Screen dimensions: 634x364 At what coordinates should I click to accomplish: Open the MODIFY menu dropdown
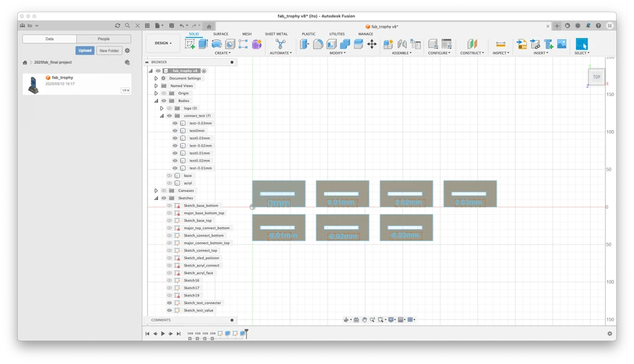tap(337, 53)
